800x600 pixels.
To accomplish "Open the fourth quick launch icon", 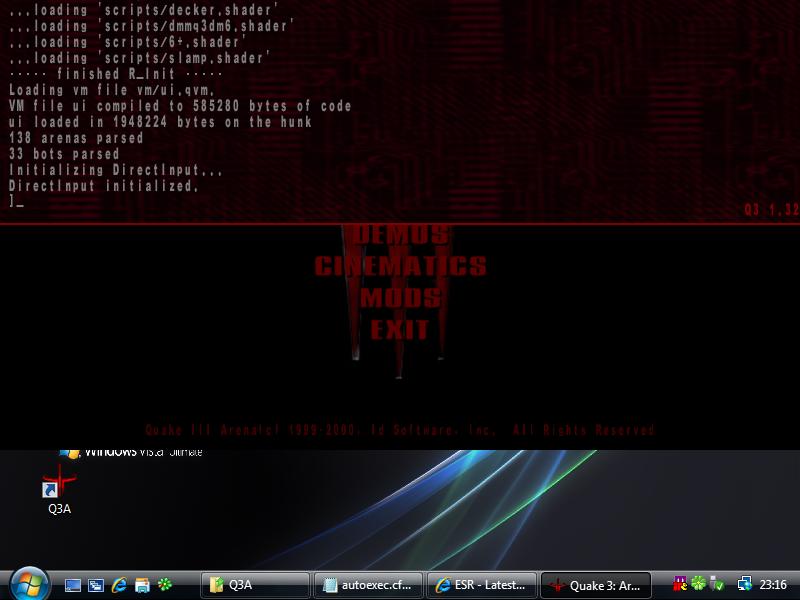I will point(142,585).
